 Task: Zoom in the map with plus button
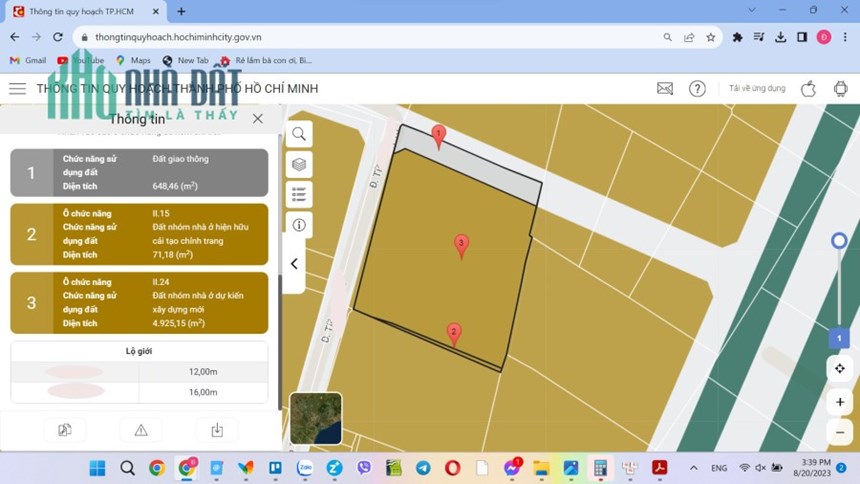click(x=840, y=402)
